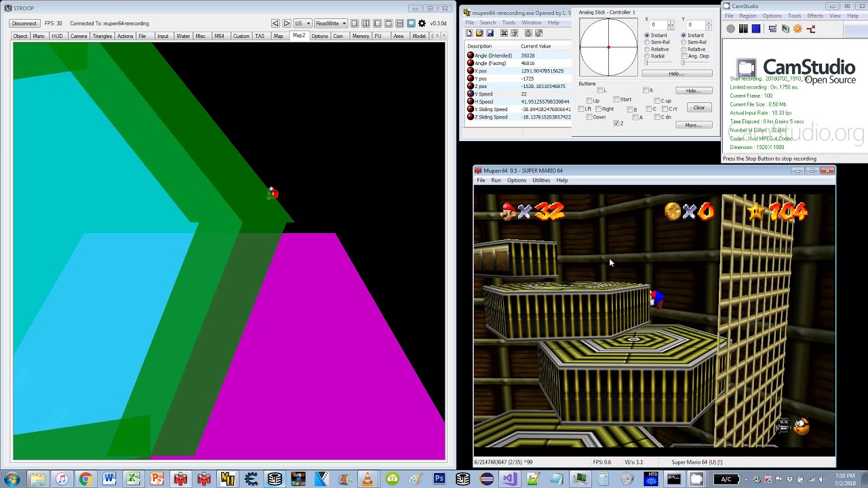Screen dimensions: 868x488
Task: Click the Y axis slider under Ang. Disp
Action: [x=696, y=63]
